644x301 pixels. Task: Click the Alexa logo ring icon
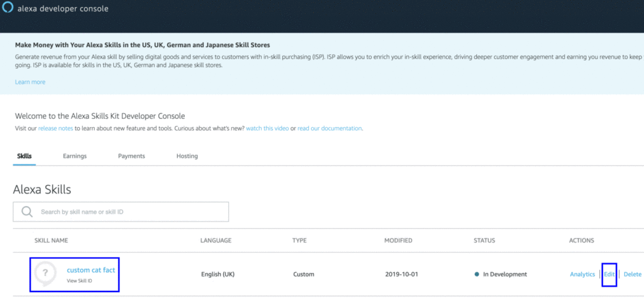[8, 8]
